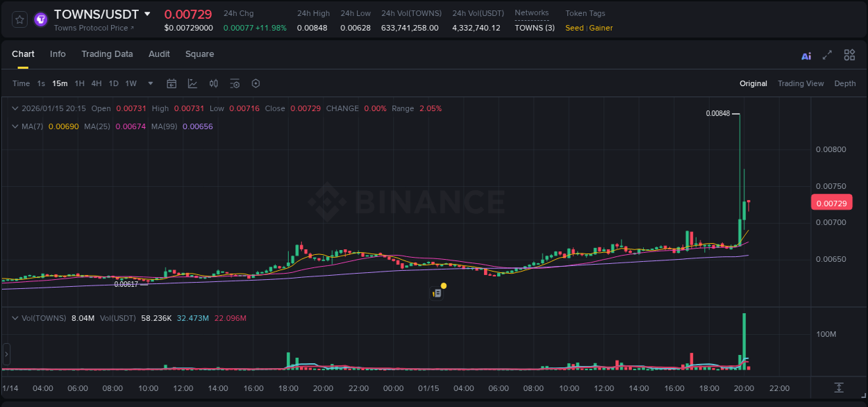The height and width of the screenshot is (407, 868).
Task: Click the candlestick style icon
Action: tap(213, 83)
